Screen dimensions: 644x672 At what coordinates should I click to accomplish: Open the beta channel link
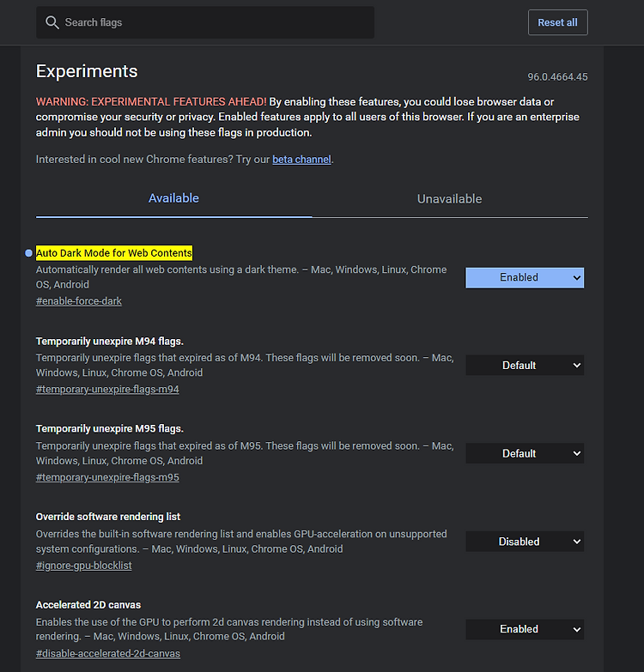[301, 160]
